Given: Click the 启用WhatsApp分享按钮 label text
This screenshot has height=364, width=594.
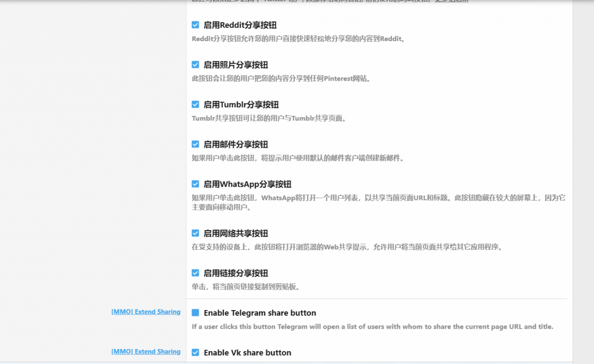Looking at the screenshot, I should coord(247,184).
